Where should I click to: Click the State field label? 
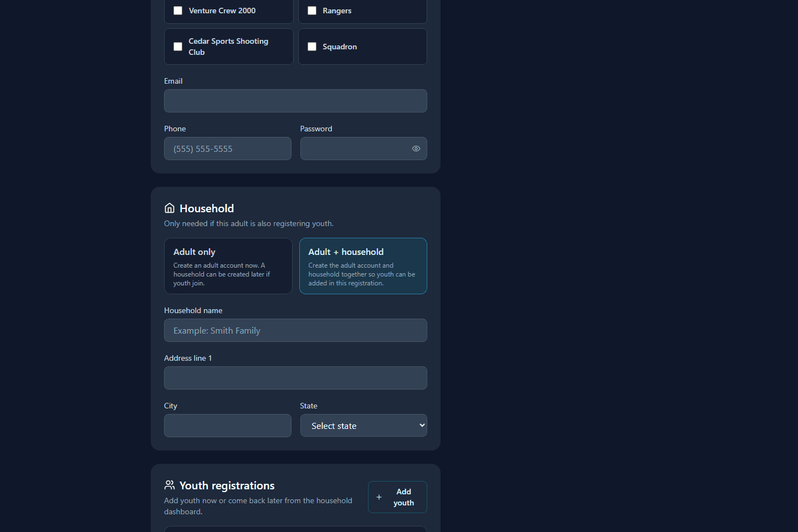coord(309,406)
